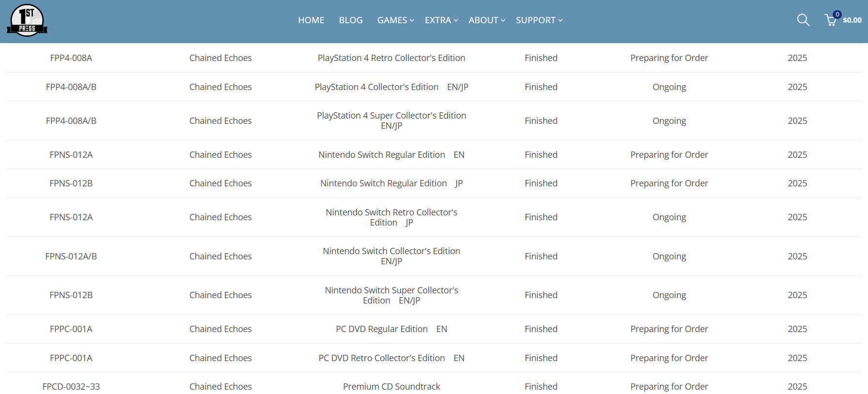This screenshot has height=394, width=868.
Task: Click the $0.00 cart total
Action: (x=852, y=20)
